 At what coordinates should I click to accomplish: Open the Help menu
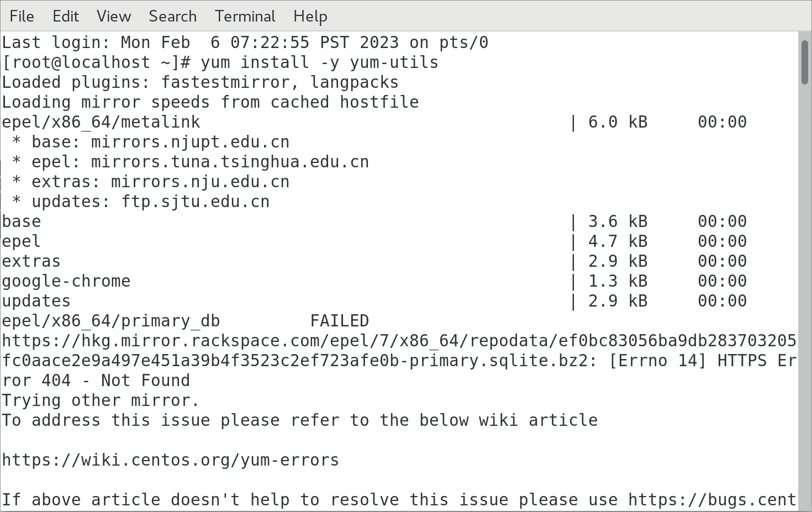(x=310, y=17)
